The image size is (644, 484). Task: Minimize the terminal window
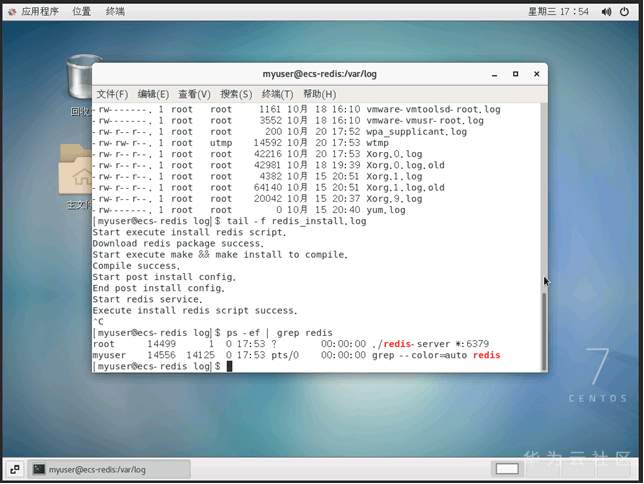(x=494, y=74)
